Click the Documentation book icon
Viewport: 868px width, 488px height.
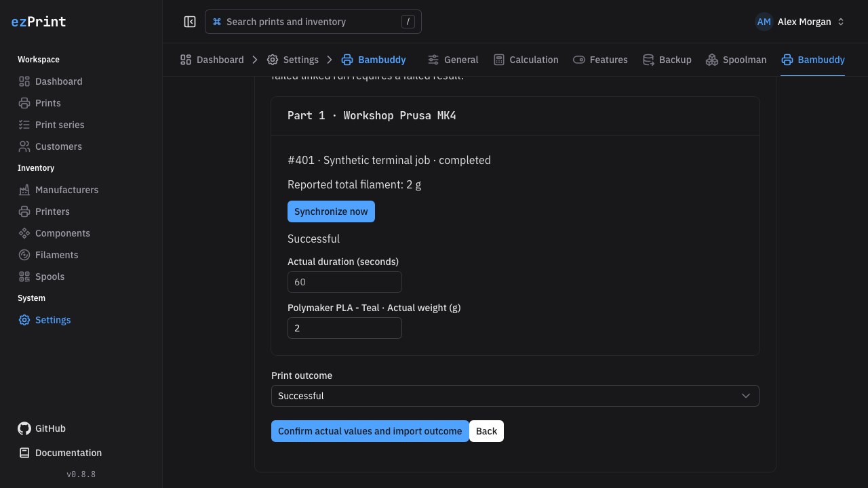[x=24, y=453]
